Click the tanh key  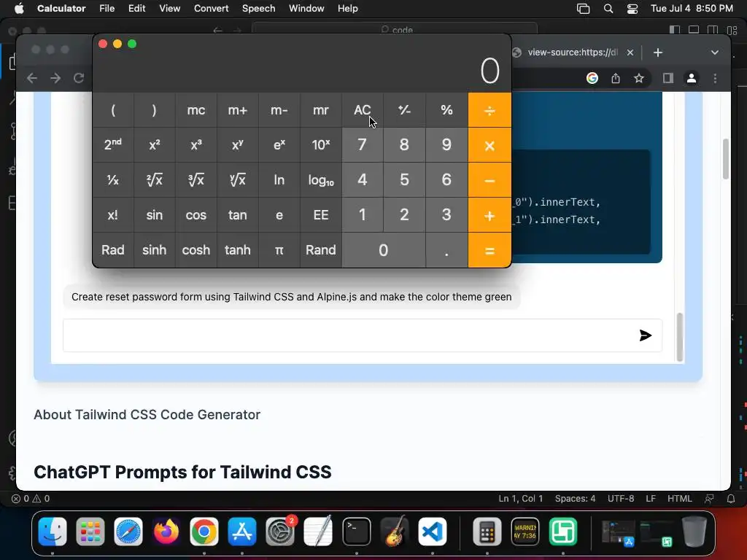point(237,250)
